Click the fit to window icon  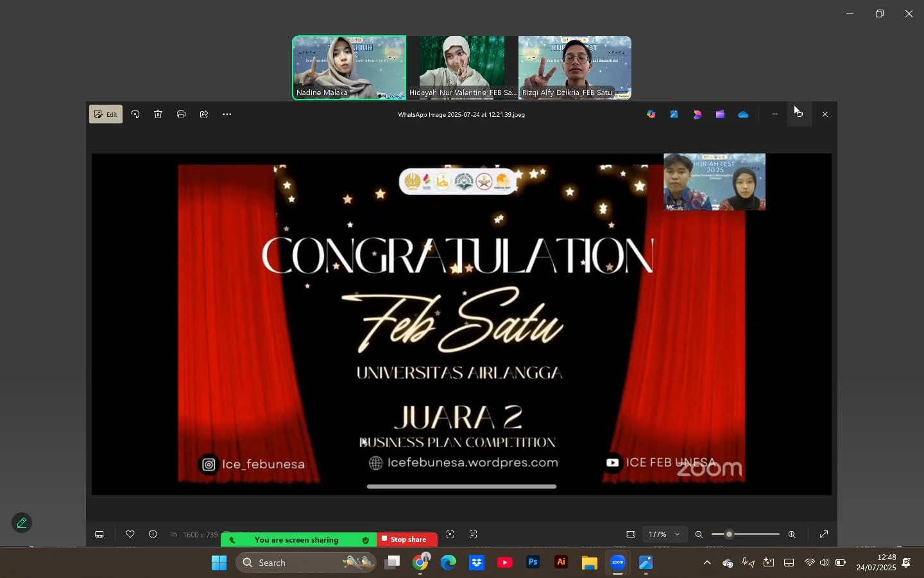631,534
